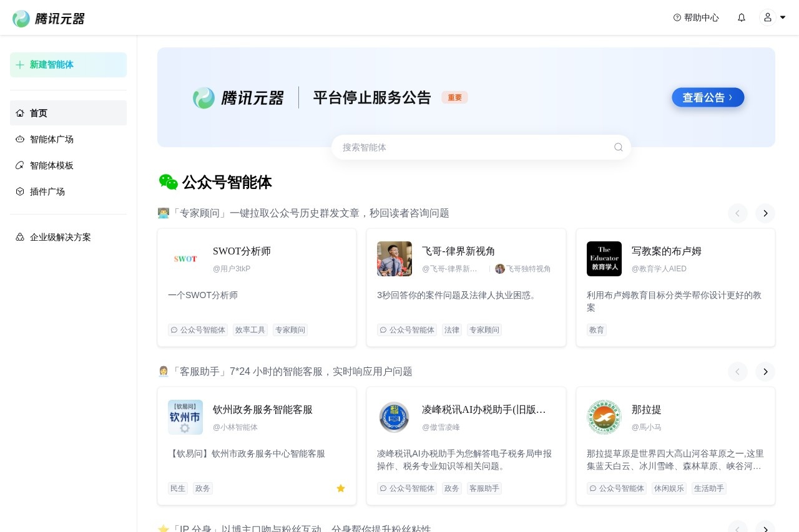Show next cards in IP分身 row

pos(765,526)
